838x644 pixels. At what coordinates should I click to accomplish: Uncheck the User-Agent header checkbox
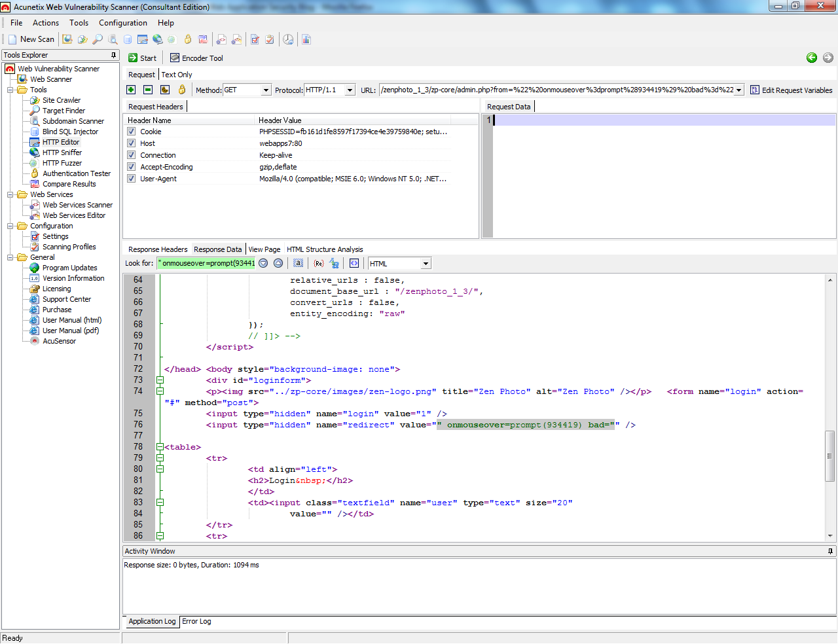(131, 179)
